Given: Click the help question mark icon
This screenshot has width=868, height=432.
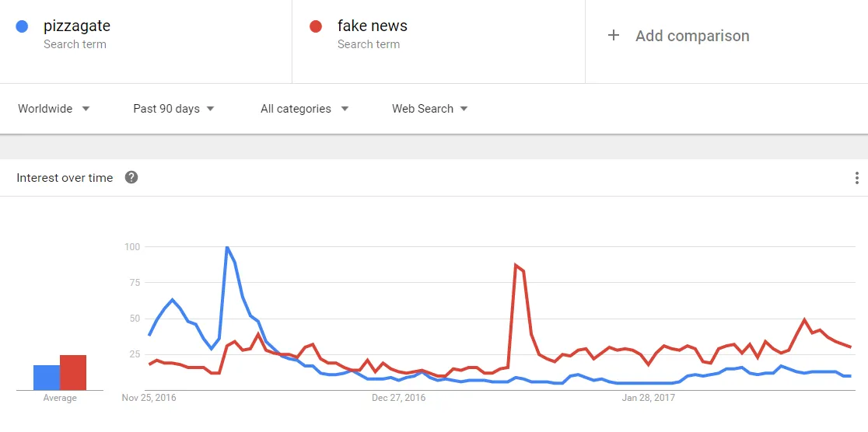Looking at the screenshot, I should click(x=131, y=178).
